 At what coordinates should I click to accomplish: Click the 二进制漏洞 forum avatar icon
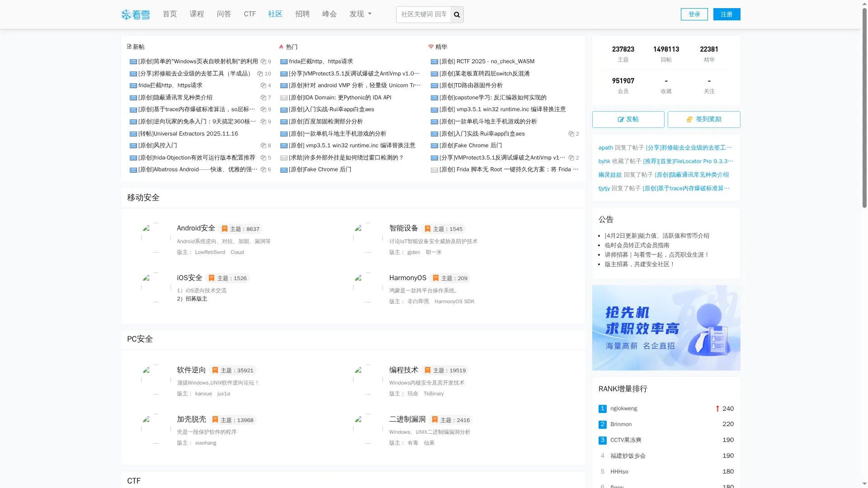pos(368,429)
